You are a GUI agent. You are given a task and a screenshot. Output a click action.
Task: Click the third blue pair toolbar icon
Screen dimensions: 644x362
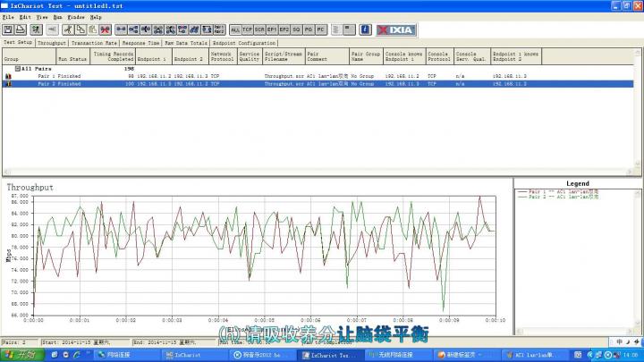146,29
